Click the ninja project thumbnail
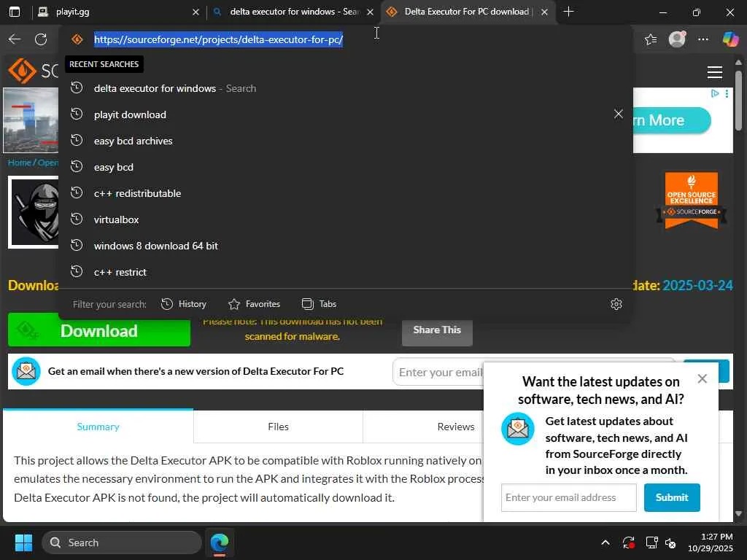Viewport: 747px width, 560px height. click(34, 212)
